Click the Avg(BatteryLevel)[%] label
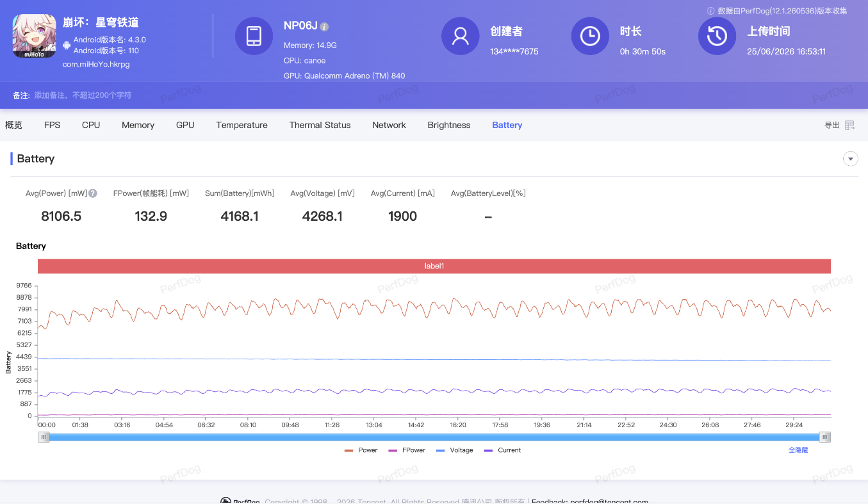 [488, 193]
